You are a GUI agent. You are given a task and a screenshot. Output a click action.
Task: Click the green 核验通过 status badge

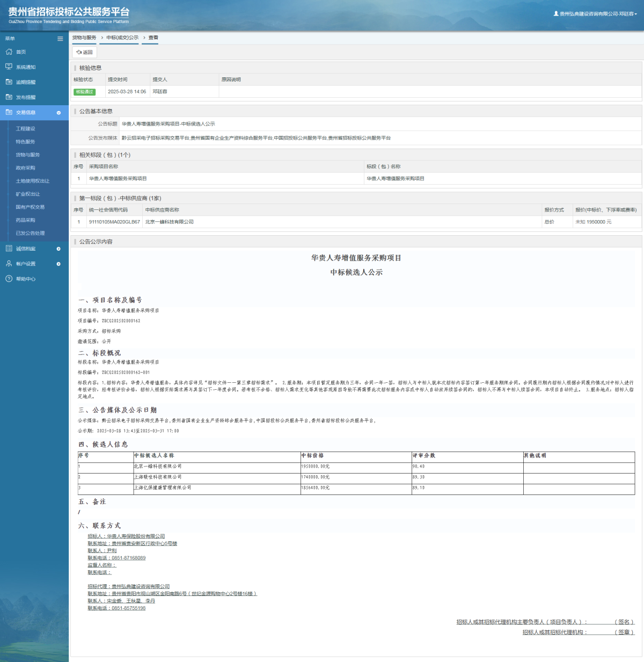tap(84, 92)
